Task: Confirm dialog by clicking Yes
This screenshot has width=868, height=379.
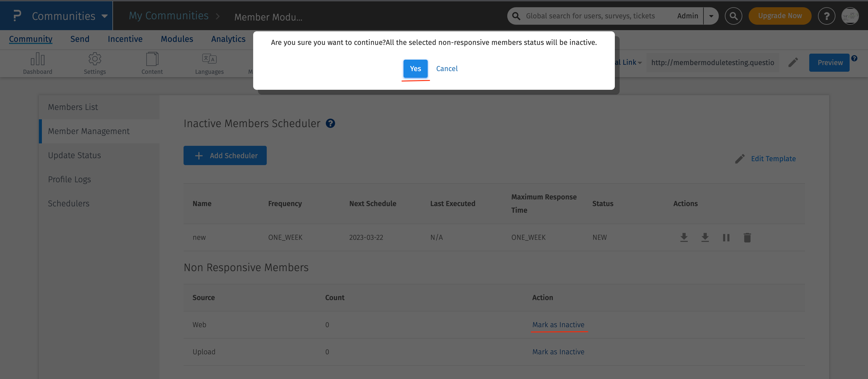Action: (415, 68)
